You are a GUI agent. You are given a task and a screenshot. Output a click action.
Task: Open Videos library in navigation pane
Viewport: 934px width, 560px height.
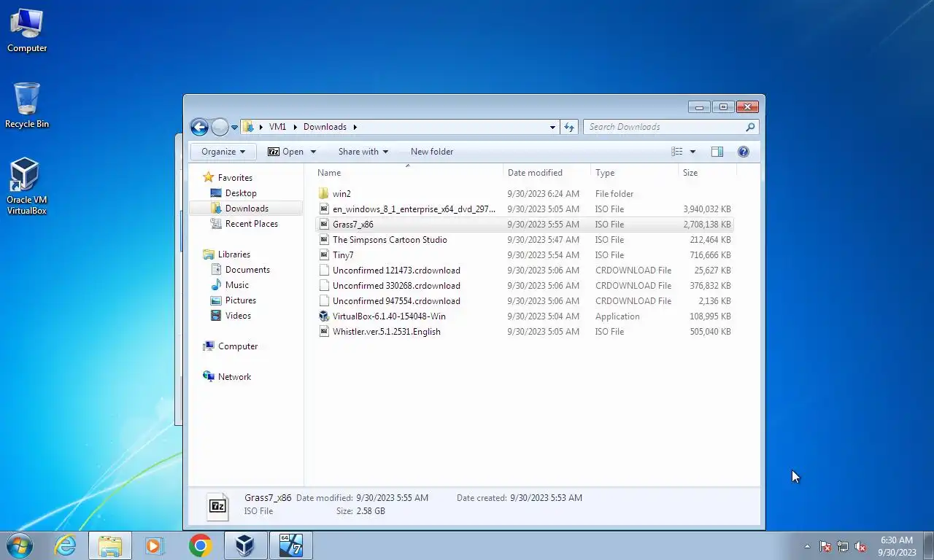click(x=238, y=316)
